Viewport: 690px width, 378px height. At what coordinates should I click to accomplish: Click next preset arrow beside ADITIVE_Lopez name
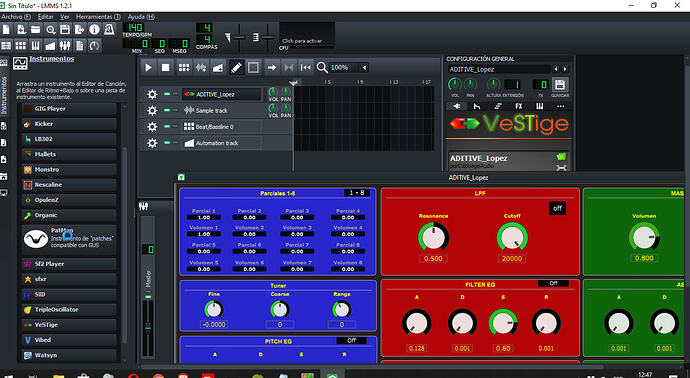point(565,69)
